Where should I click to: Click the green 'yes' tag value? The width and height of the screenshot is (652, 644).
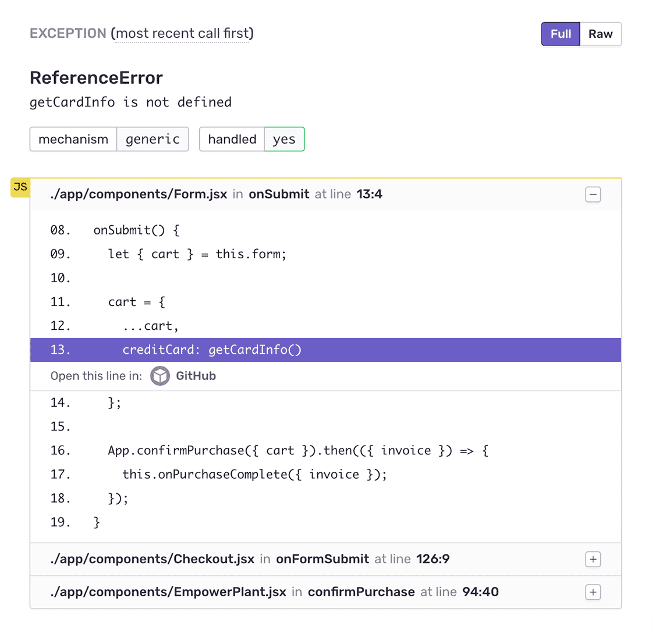click(x=284, y=140)
